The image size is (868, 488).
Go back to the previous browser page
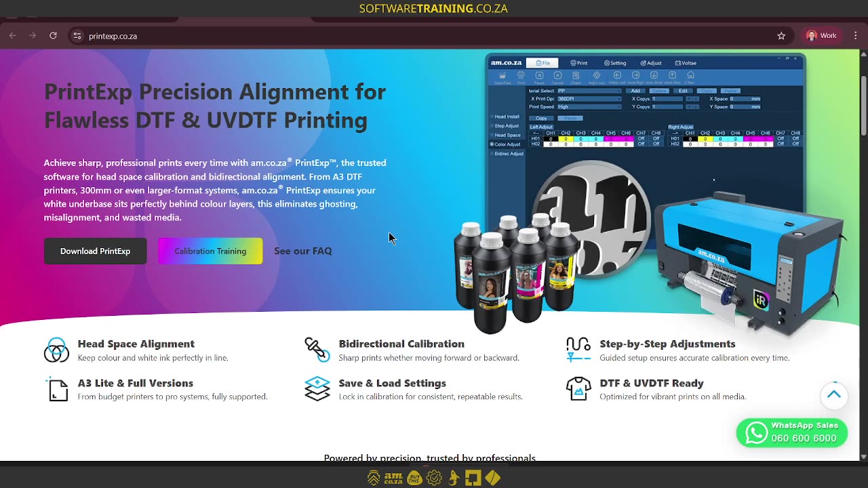[x=12, y=36]
